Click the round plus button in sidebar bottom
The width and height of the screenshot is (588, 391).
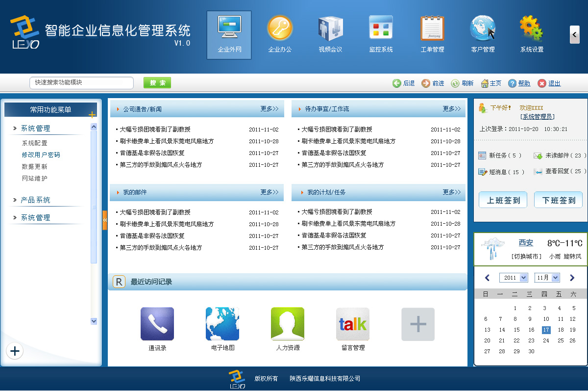pyautogui.click(x=15, y=351)
